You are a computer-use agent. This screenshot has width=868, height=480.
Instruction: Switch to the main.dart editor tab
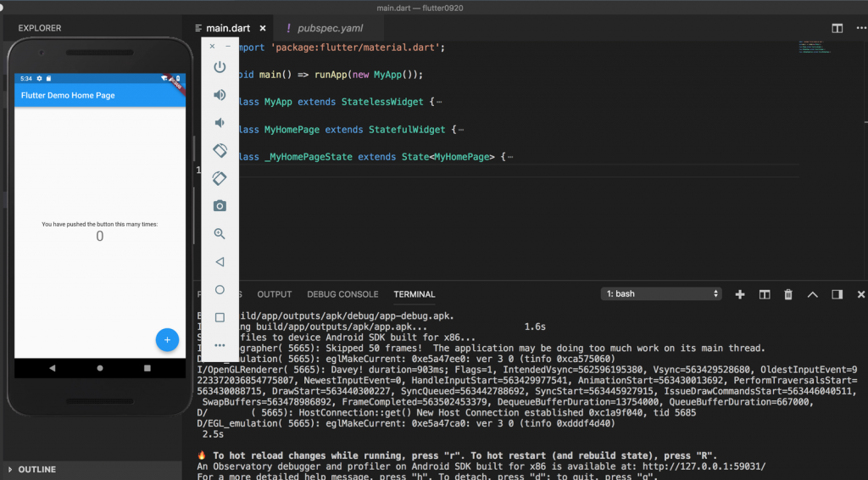pos(227,28)
